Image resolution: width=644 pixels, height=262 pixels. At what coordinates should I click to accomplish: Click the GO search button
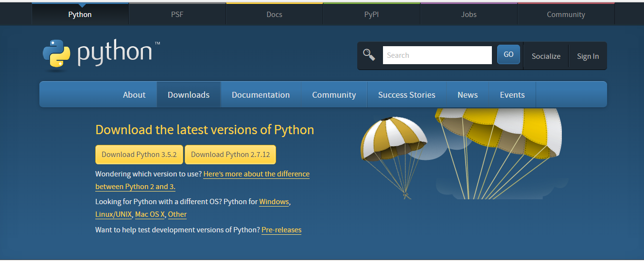tap(508, 54)
